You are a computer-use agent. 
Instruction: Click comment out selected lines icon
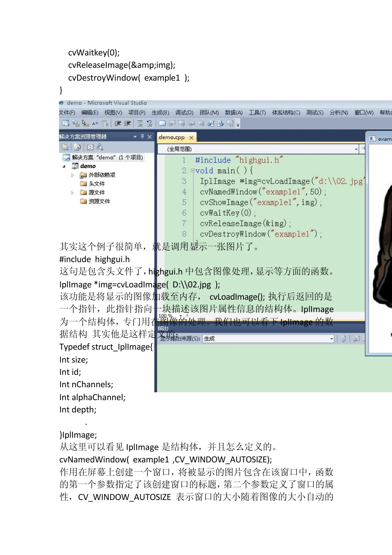coord(140,123)
